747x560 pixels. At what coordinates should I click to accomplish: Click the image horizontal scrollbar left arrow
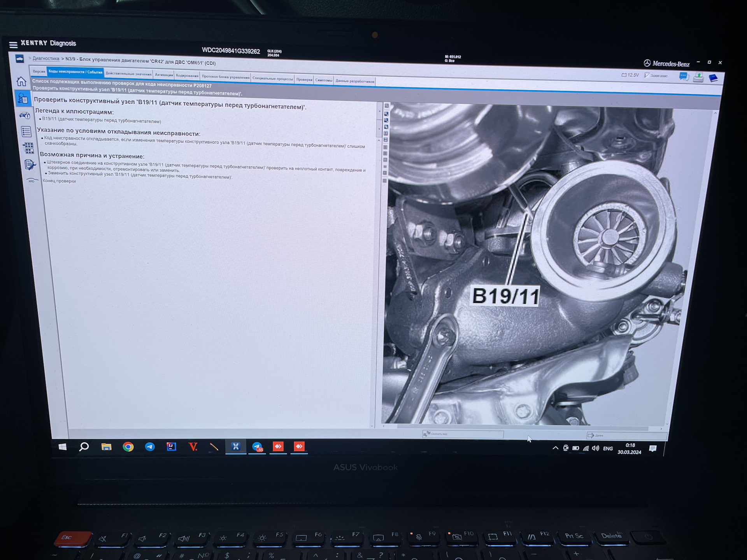384,426
